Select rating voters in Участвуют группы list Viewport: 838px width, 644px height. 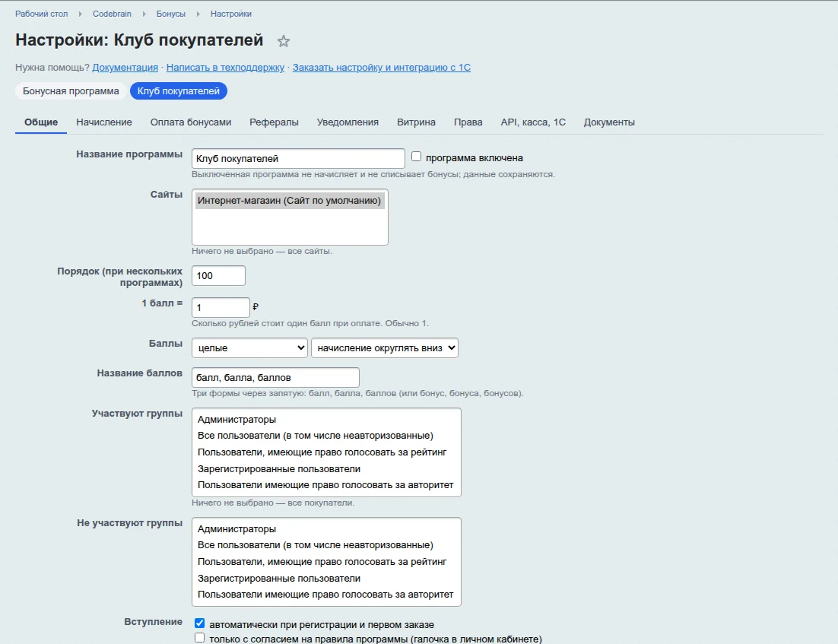pos(326,452)
